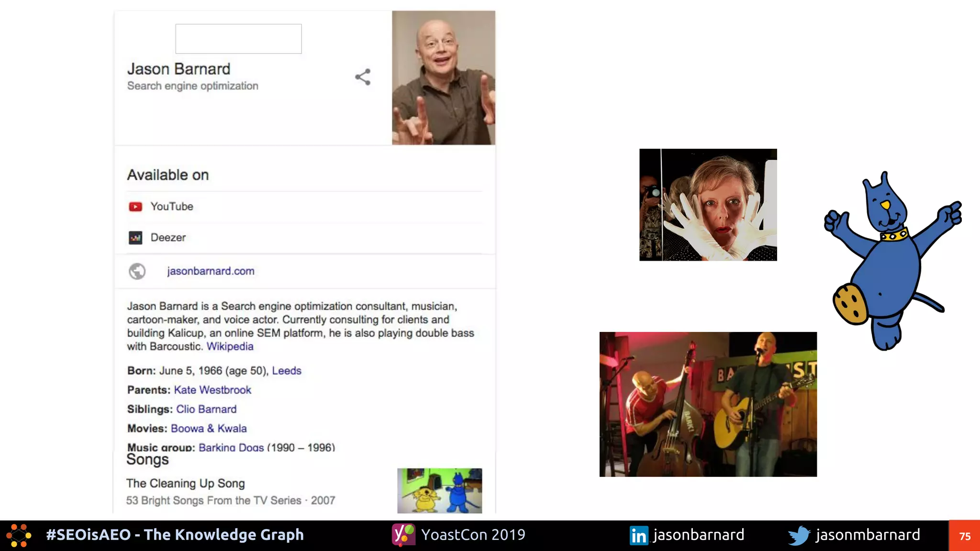Click the jasonmbarnard Twitter handle

coord(868,535)
